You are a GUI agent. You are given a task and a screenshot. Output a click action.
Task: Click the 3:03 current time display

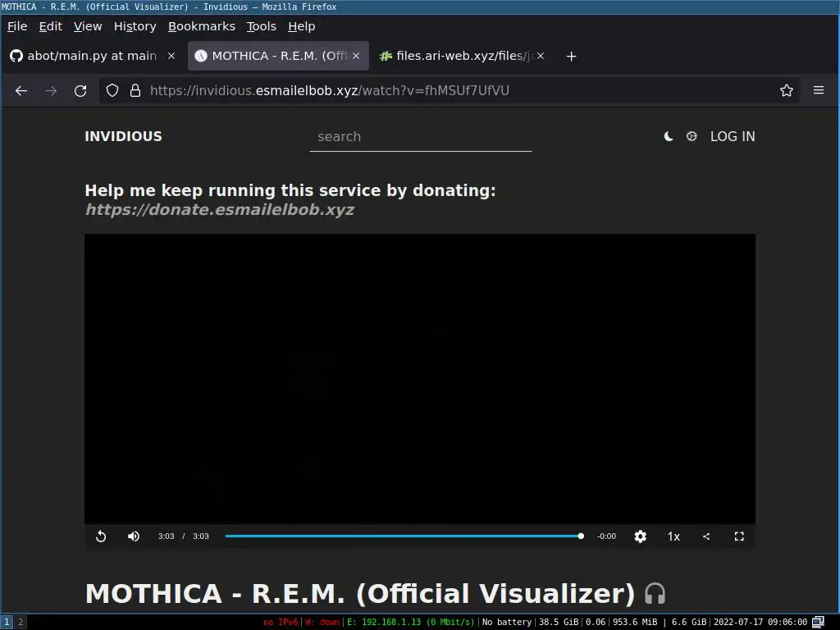(166, 536)
